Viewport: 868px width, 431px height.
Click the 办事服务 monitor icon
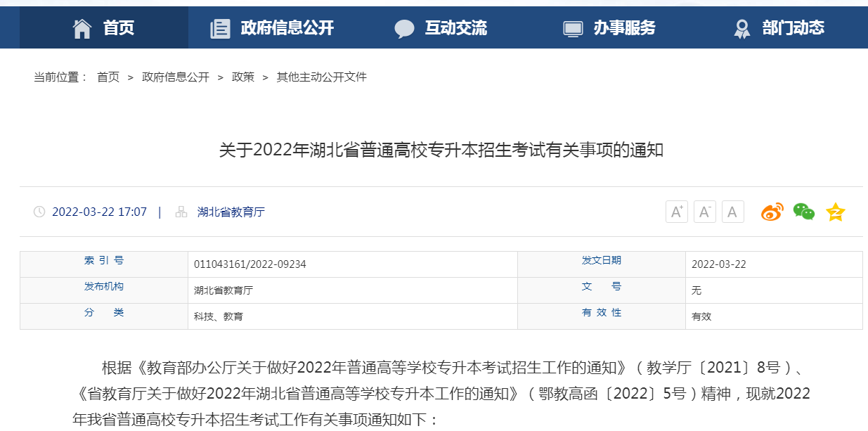574,29
